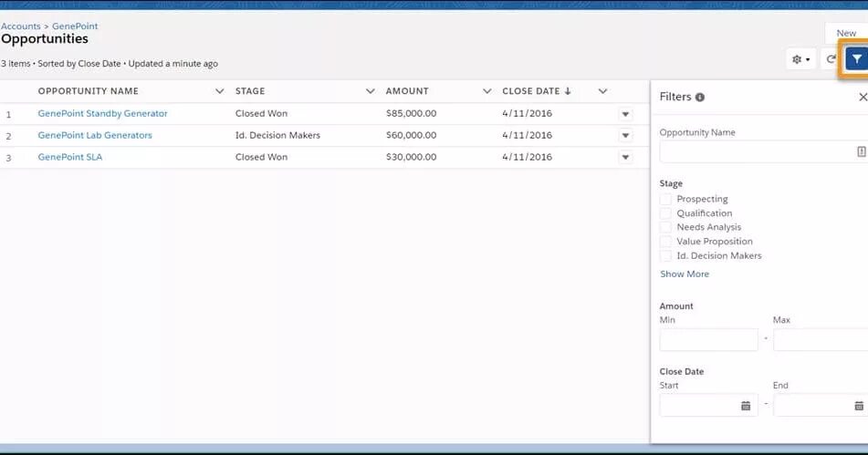
Task: Open row actions for GenePoint SLA
Action: 625,158
